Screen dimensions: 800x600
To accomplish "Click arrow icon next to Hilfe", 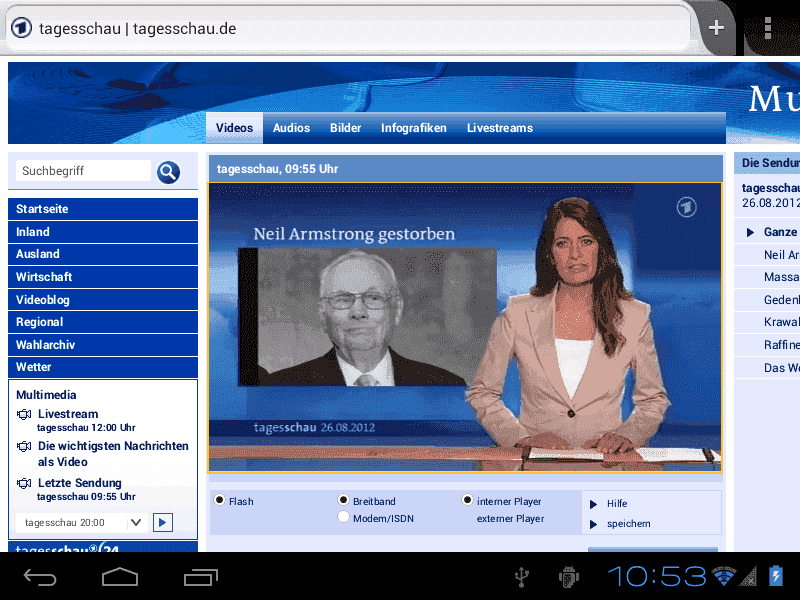I will (x=593, y=504).
